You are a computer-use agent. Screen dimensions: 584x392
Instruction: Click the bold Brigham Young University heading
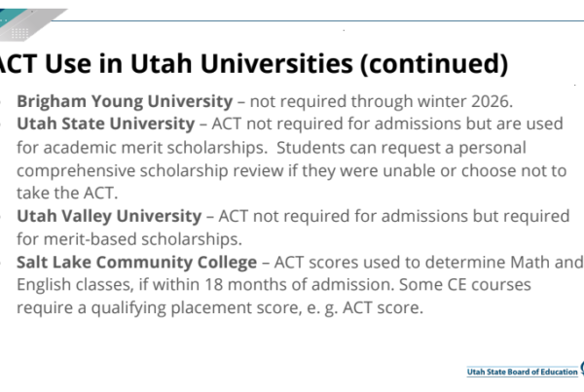point(125,101)
